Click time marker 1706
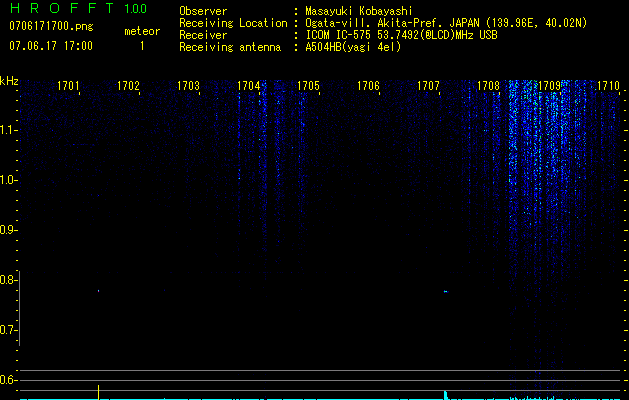629x400 pixels. [x=368, y=86]
